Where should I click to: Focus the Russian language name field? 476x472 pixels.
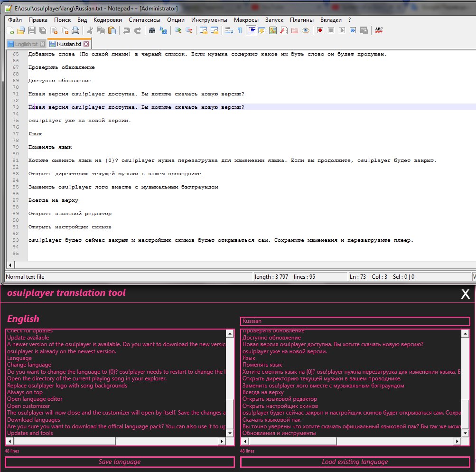pos(355,321)
